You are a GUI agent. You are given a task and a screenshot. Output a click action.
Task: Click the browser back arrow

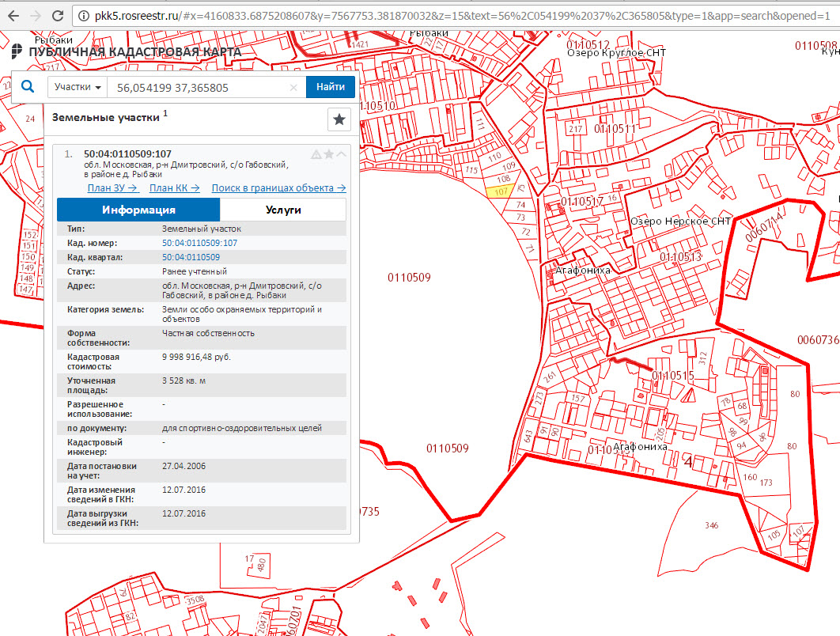click(x=13, y=16)
